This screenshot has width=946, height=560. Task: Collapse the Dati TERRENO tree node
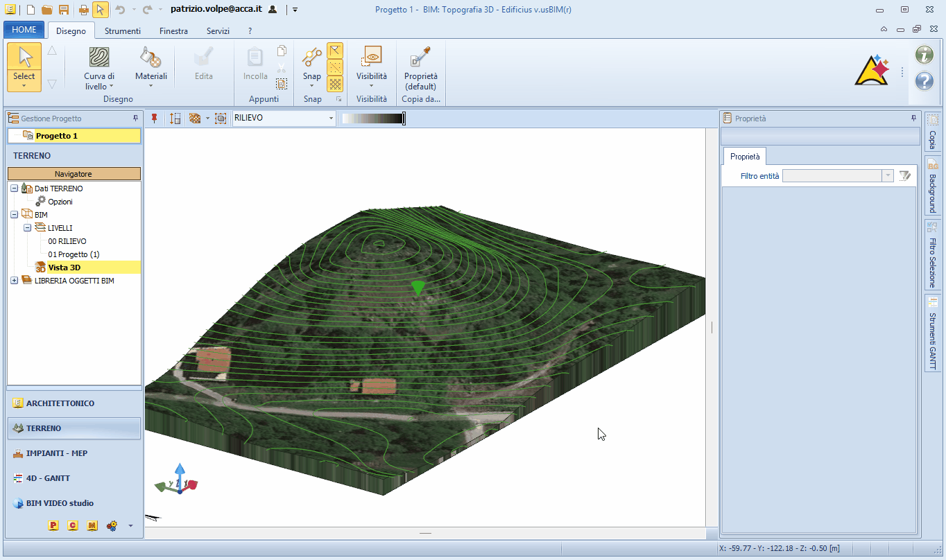pyautogui.click(x=15, y=189)
